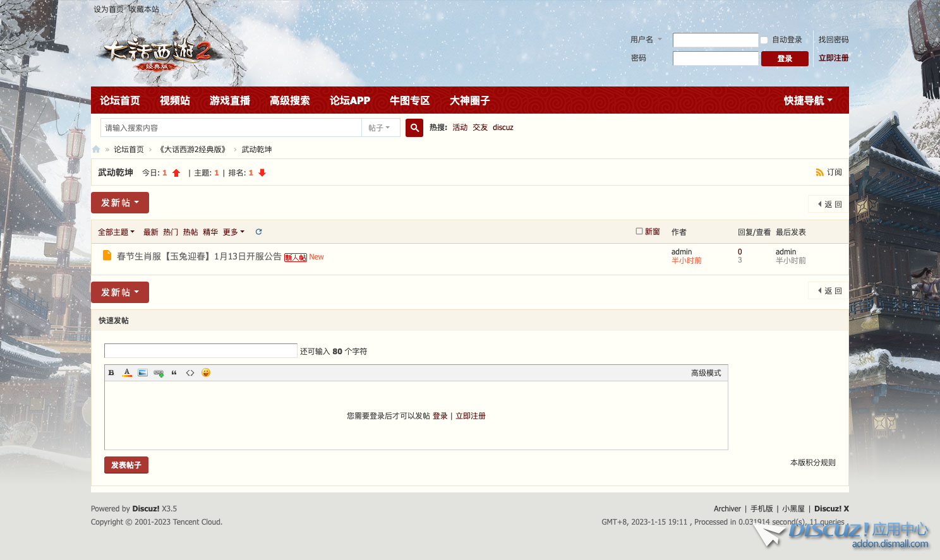Viewport: 940px width, 560px height.
Task: Enable the auto-login checkbox
Action: click(764, 40)
